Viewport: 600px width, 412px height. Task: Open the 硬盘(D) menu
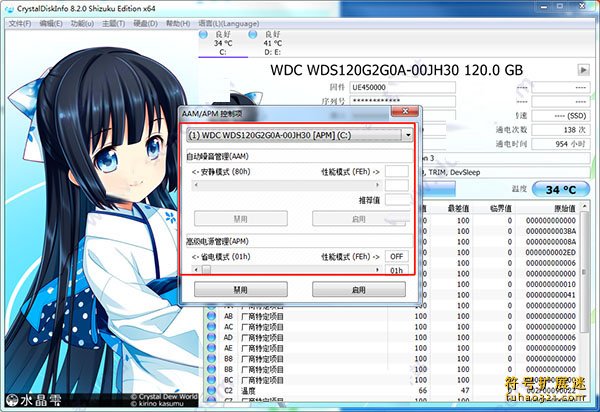pyautogui.click(x=145, y=24)
